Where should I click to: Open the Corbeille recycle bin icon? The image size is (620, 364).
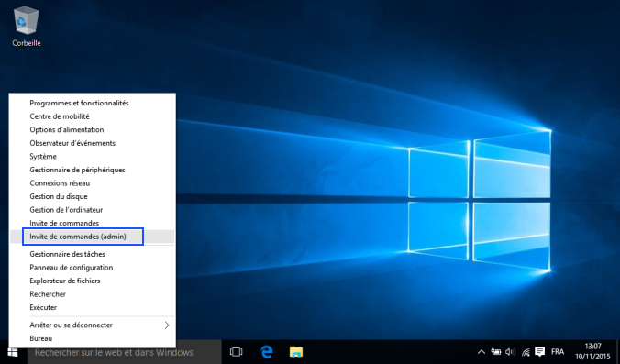click(27, 27)
